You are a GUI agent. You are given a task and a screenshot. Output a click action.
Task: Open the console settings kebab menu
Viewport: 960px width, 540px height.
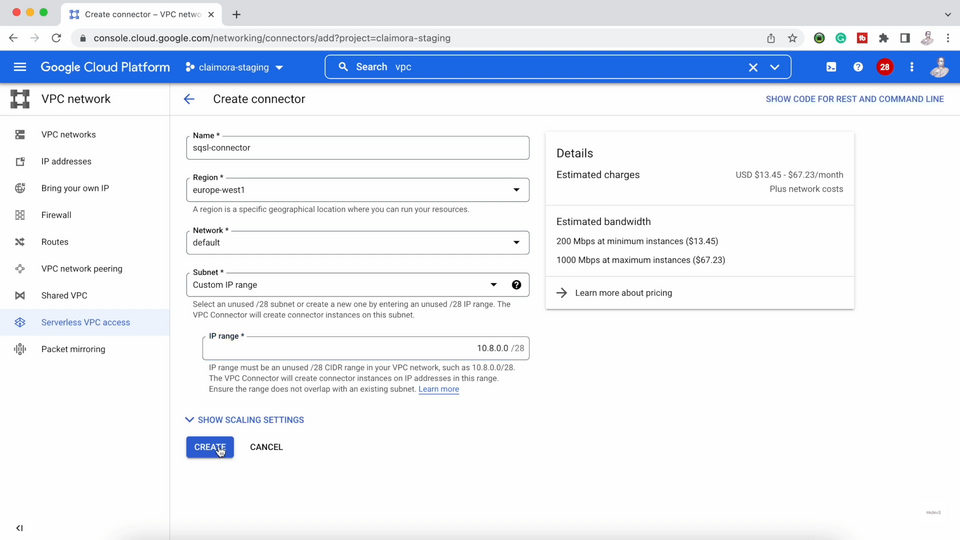tap(912, 67)
